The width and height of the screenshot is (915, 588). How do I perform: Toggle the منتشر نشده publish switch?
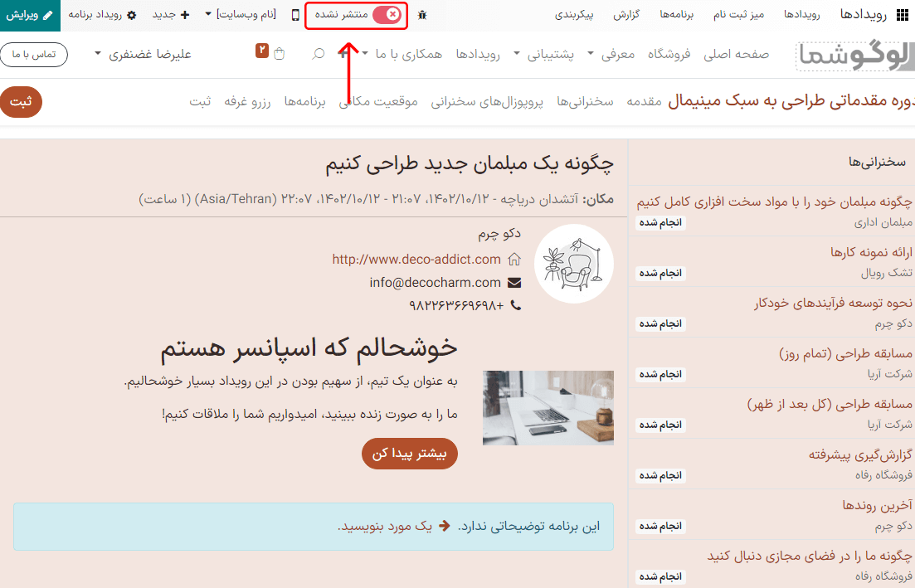[386, 15]
